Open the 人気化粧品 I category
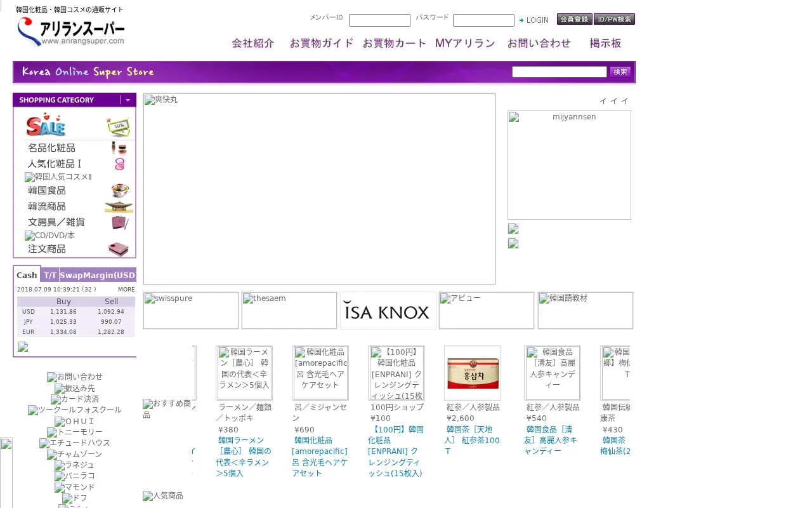The width and height of the screenshot is (812, 508). tap(79, 164)
